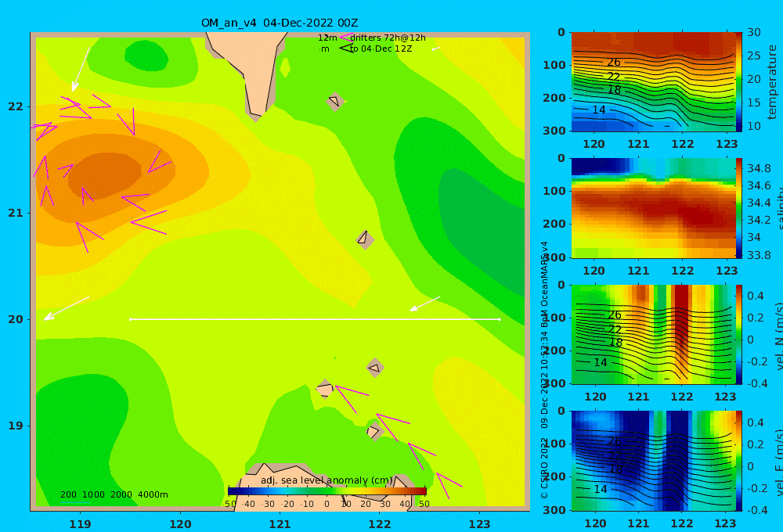Click the 18 contour label in vel. N panel

point(615,343)
